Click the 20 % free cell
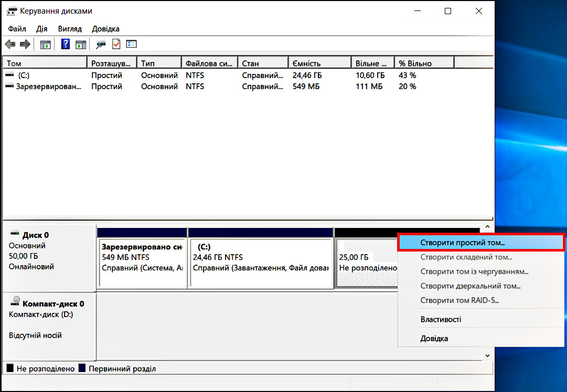 point(407,86)
